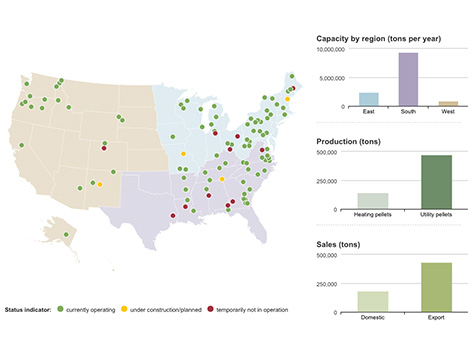The image size is (474, 361).
Task: Select the red marker in east Texas
Action: click(x=173, y=216)
